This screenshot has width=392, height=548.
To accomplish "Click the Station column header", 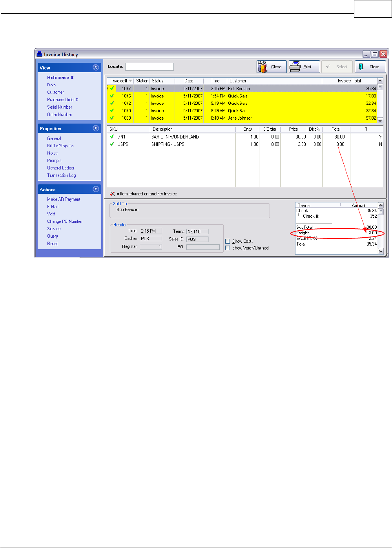I will [142, 81].
